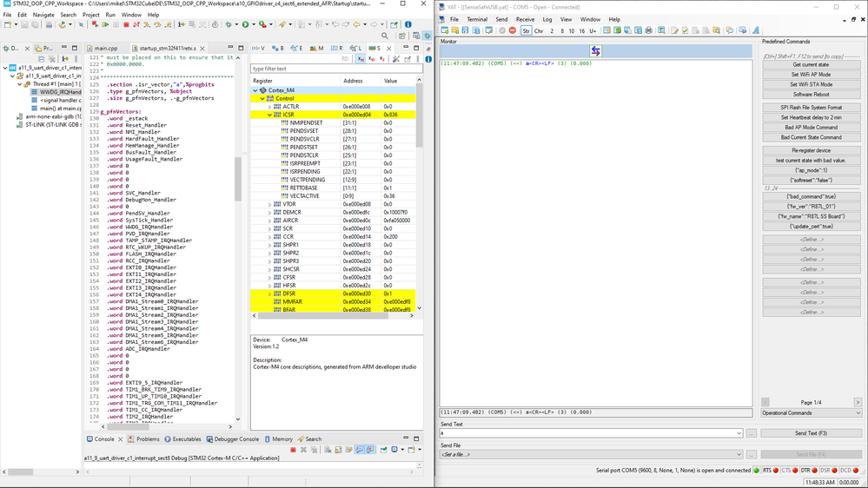Click the Resume debug icon in IDE toolbar
Image resolution: width=868 pixels, height=488 pixels.
point(105,24)
